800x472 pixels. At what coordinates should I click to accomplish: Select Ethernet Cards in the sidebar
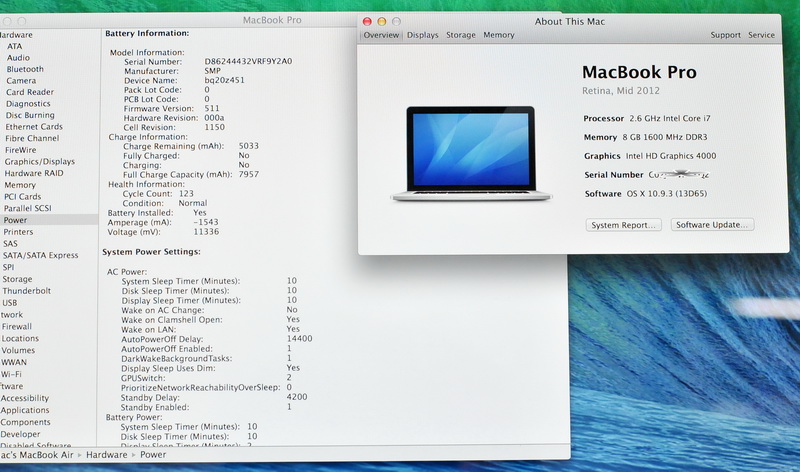pyautogui.click(x=34, y=127)
